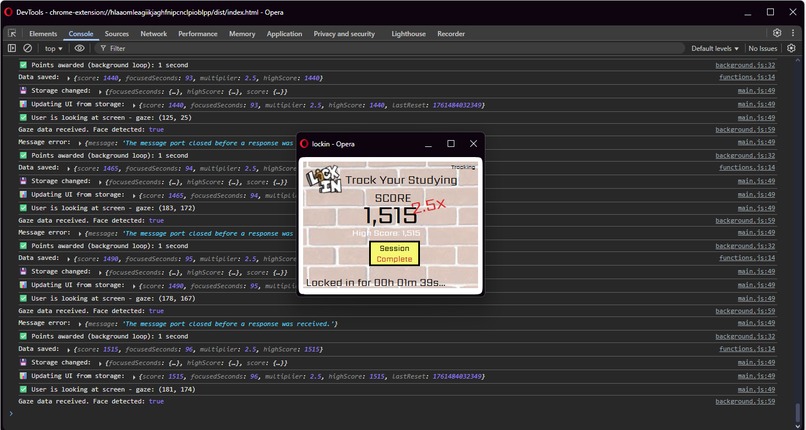The image size is (806, 430).
Task: Create live expression with eye icon
Action: [79, 48]
